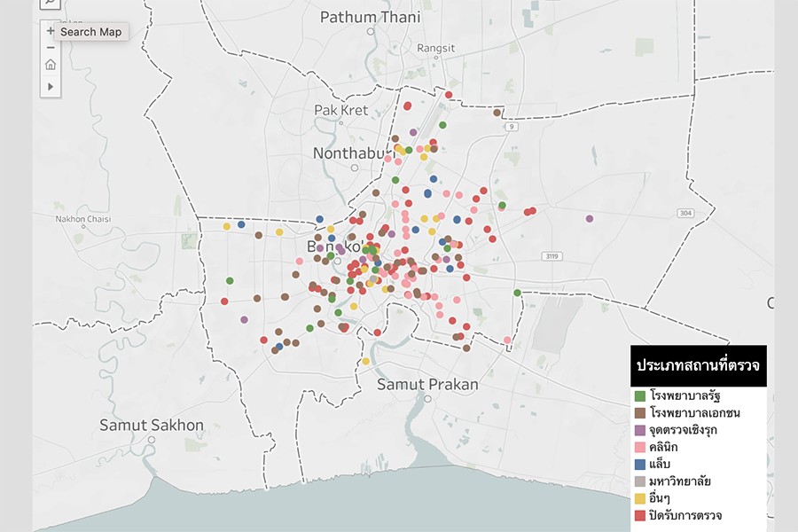Select yellow marker just above Samut Prakan

[365, 361]
